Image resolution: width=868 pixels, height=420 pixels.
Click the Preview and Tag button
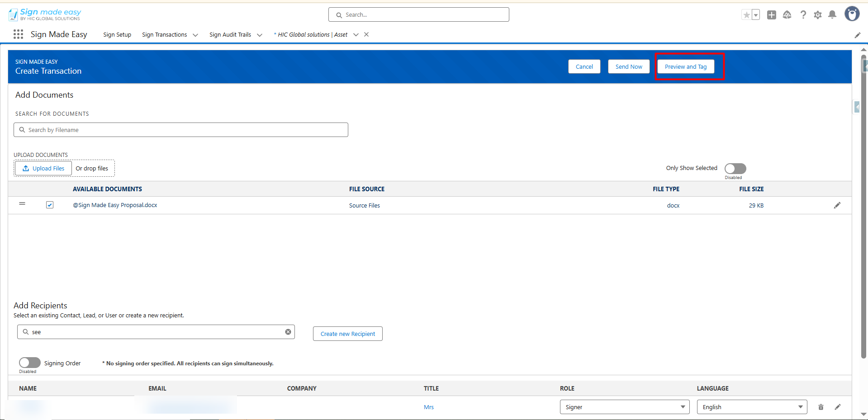pos(686,66)
